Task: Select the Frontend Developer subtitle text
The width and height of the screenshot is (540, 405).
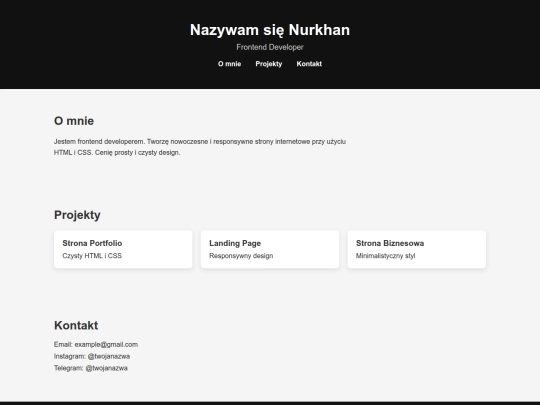Action: coord(270,47)
